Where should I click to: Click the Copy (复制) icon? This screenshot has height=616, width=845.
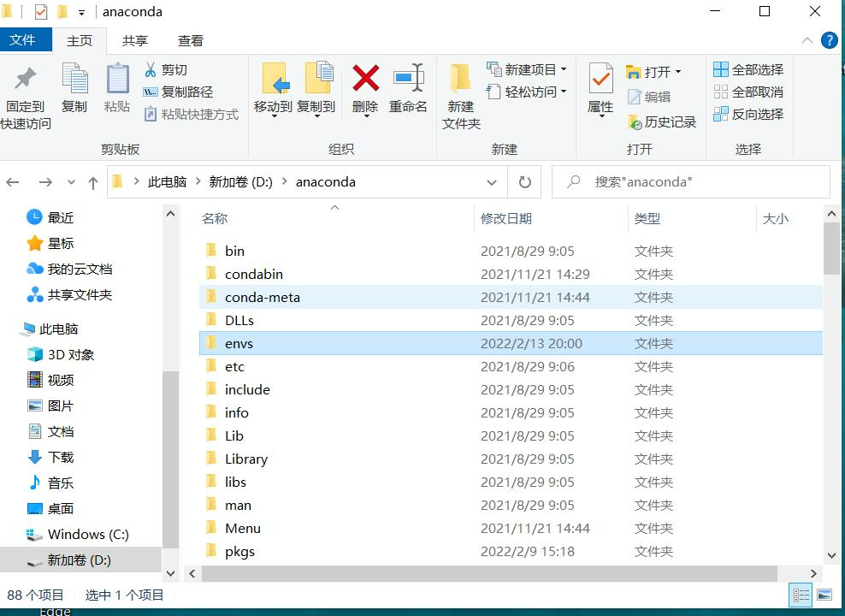75,88
